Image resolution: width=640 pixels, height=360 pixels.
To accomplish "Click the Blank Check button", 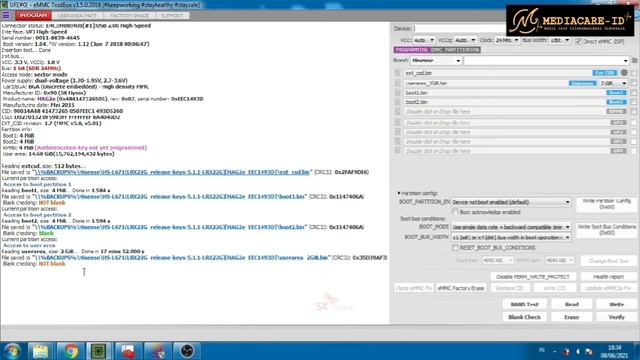I will click(x=524, y=317).
